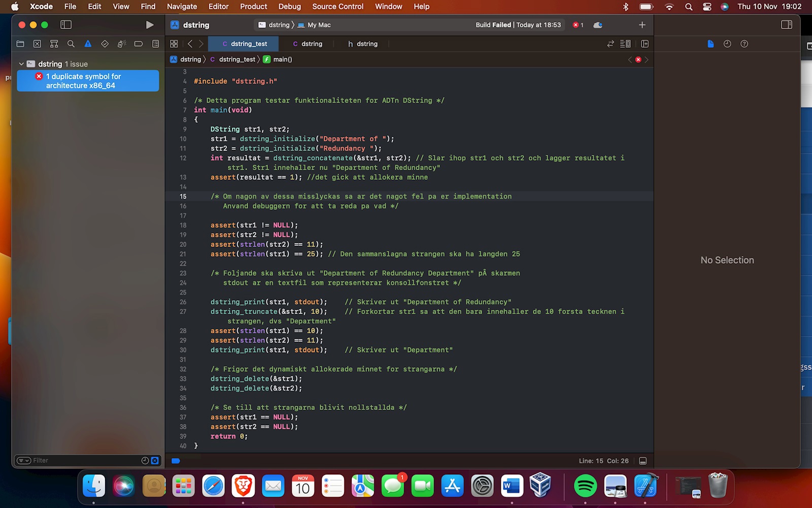This screenshot has height=508, width=812.
Task: Toggle the right inspector panel
Action: click(x=786, y=25)
